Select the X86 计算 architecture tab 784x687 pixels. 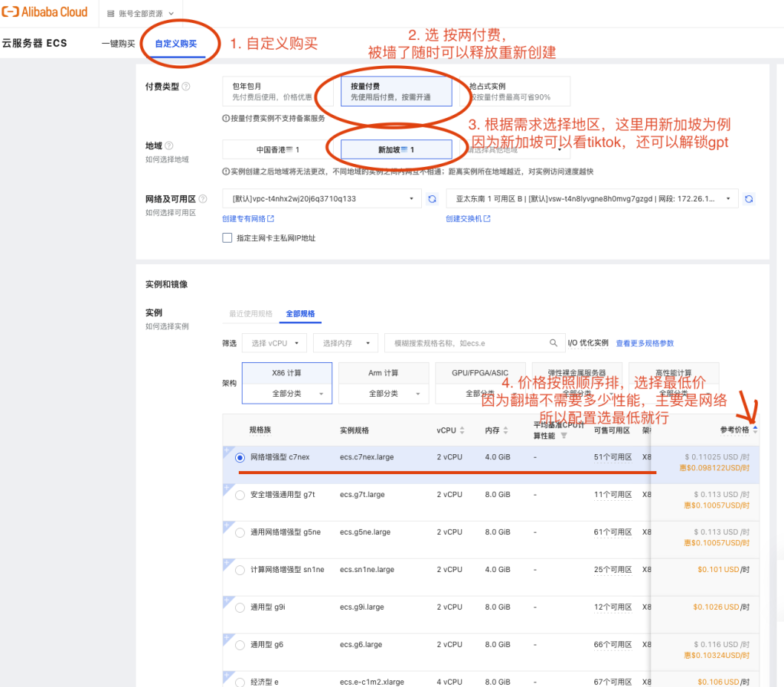pos(286,373)
